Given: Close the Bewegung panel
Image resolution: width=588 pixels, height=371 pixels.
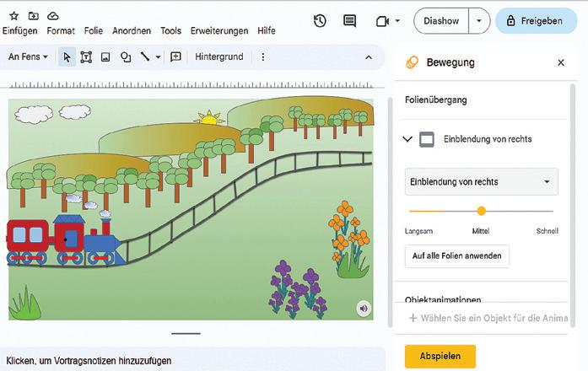Looking at the screenshot, I should click(x=561, y=62).
